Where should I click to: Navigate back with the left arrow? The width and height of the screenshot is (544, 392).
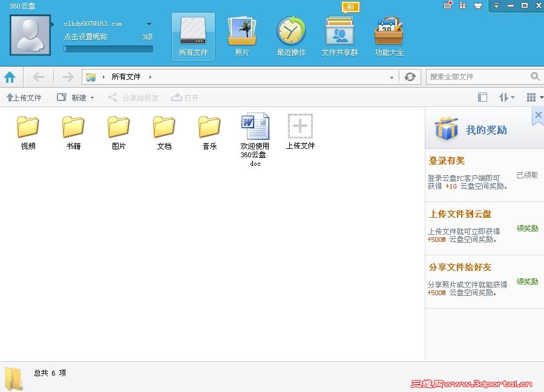point(39,77)
